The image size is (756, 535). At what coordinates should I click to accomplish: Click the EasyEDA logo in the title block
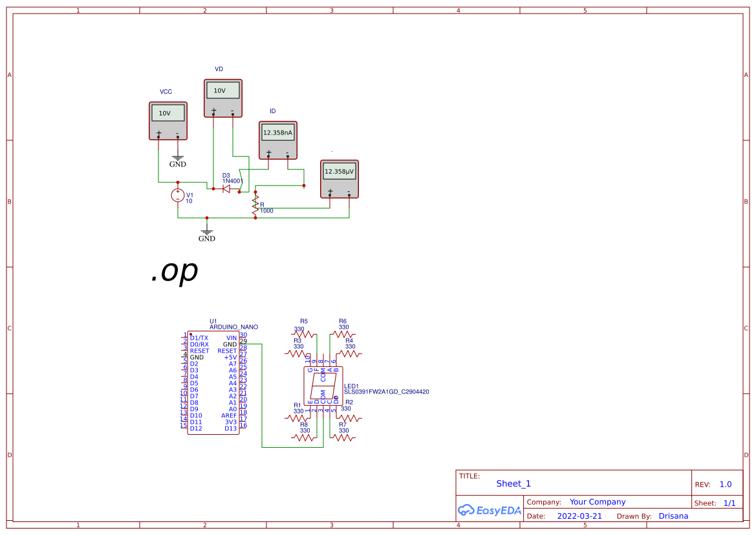pyautogui.click(x=489, y=510)
